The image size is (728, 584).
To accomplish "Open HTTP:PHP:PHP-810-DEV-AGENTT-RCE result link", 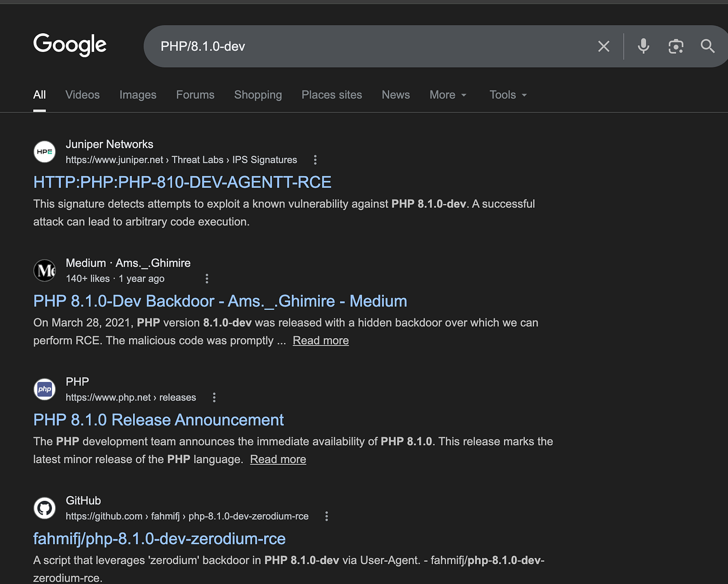I will click(183, 182).
